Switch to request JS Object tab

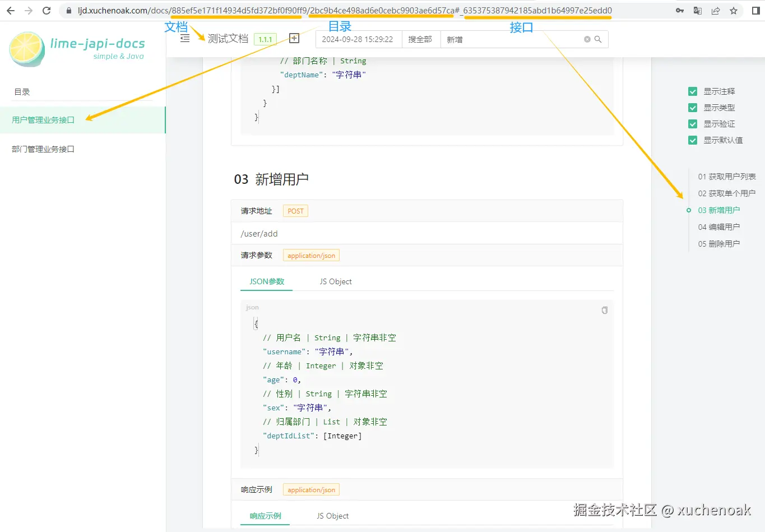[336, 281]
